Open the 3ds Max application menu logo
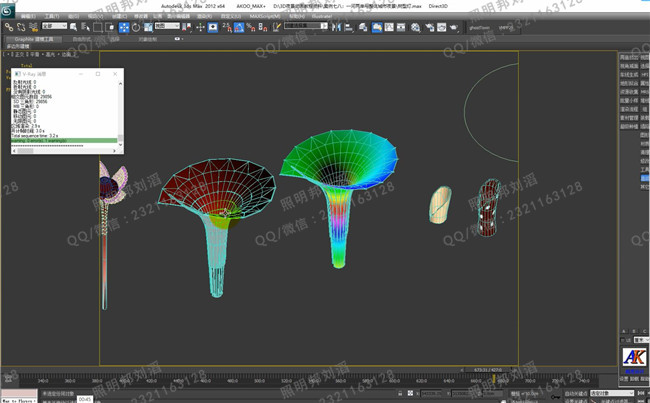Screen dimensions: 650x403 point(7,11)
